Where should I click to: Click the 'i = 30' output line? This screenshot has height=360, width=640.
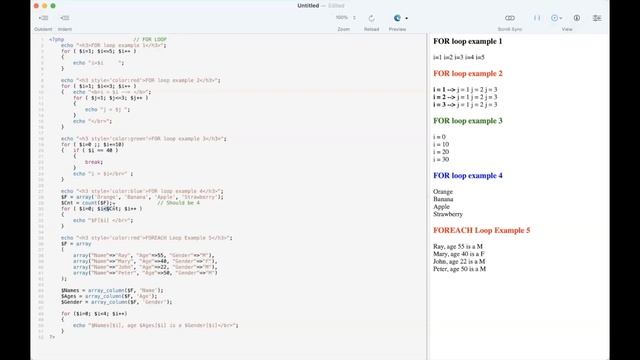pos(441,160)
